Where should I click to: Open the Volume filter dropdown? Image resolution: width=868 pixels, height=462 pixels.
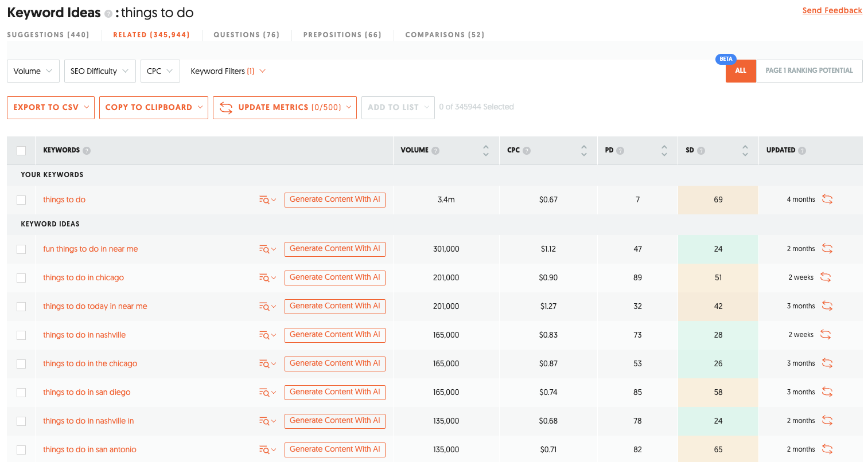coord(33,71)
